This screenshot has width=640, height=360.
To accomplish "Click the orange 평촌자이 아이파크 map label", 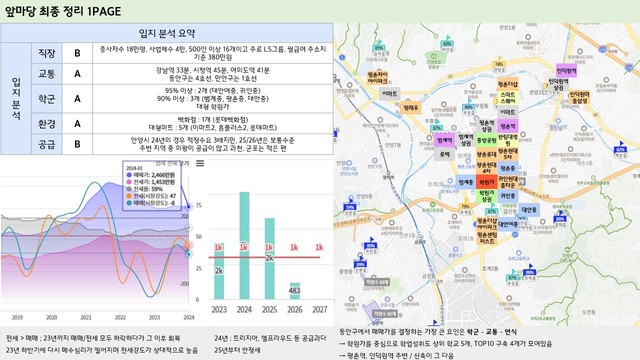I will (x=377, y=78).
